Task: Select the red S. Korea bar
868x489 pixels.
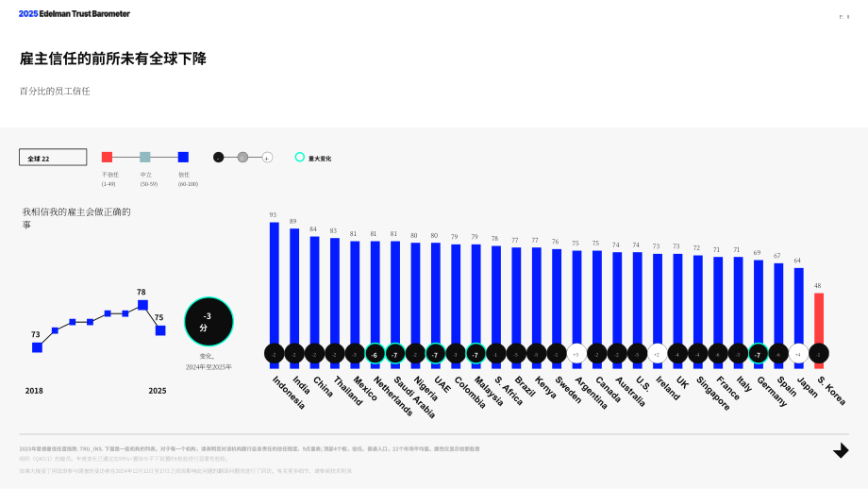Action: (x=819, y=330)
